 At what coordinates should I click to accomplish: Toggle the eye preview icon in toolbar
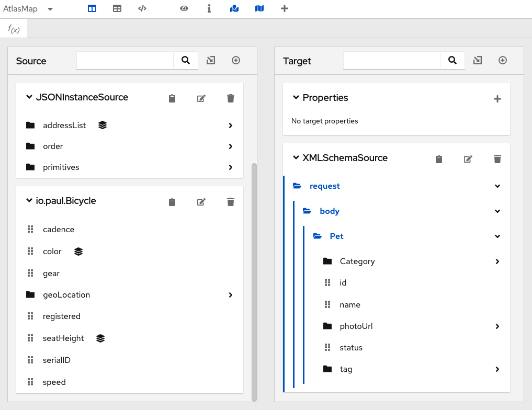184,8
